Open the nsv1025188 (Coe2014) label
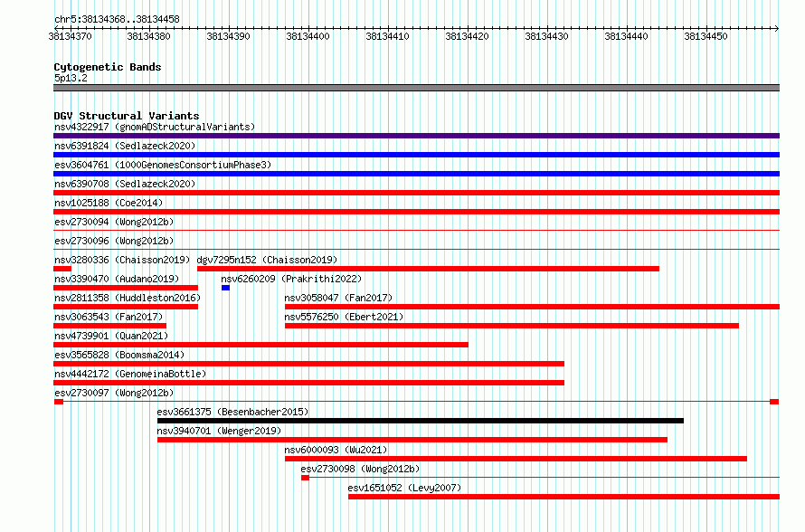This screenshot has width=805, height=532. click(109, 203)
